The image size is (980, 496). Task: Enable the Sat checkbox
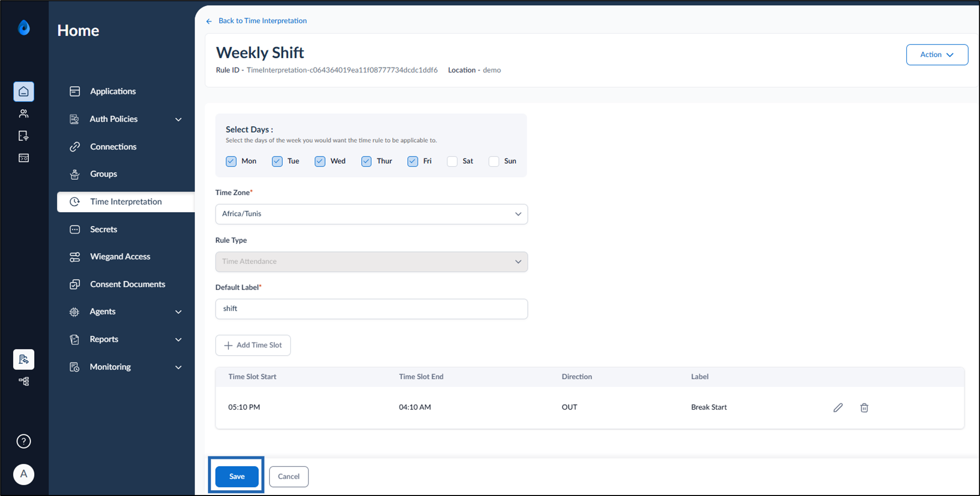[x=452, y=161]
